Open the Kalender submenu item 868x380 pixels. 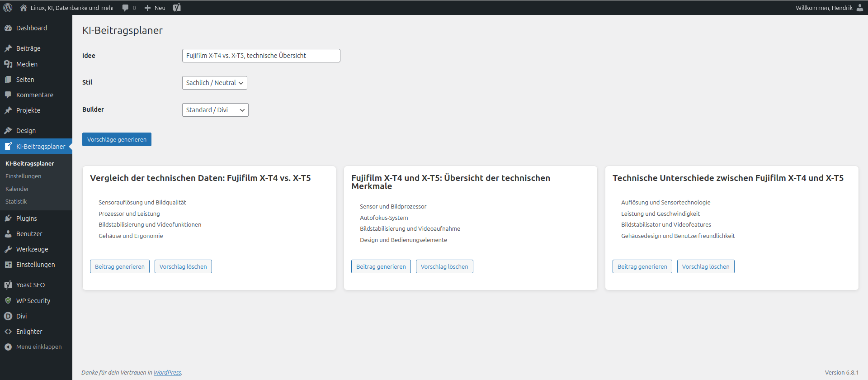(17, 189)
